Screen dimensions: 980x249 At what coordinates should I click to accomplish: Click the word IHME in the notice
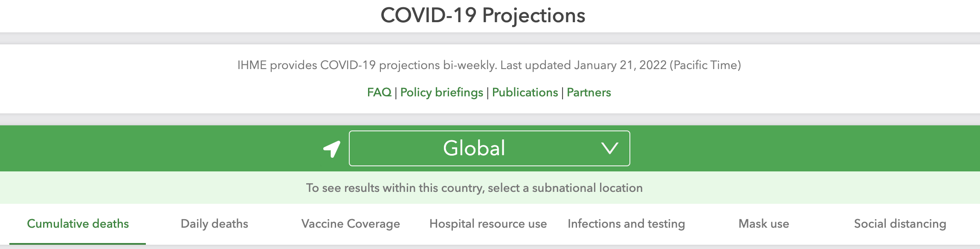click(252, 65)
